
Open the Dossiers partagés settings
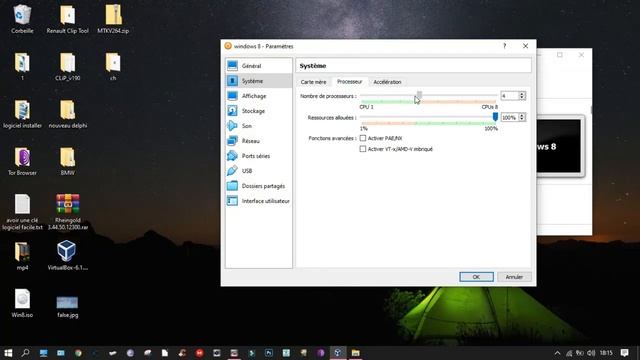pyautogui.click(x=258, y=186)
